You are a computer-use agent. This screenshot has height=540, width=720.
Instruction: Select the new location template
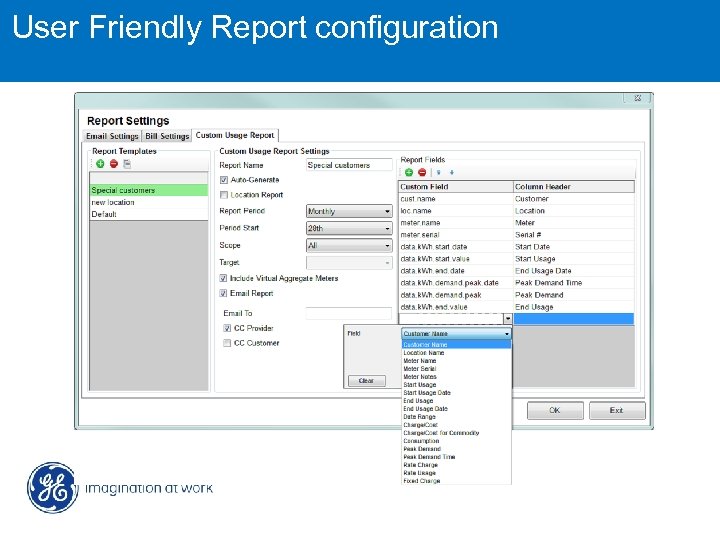coord(148,202)
